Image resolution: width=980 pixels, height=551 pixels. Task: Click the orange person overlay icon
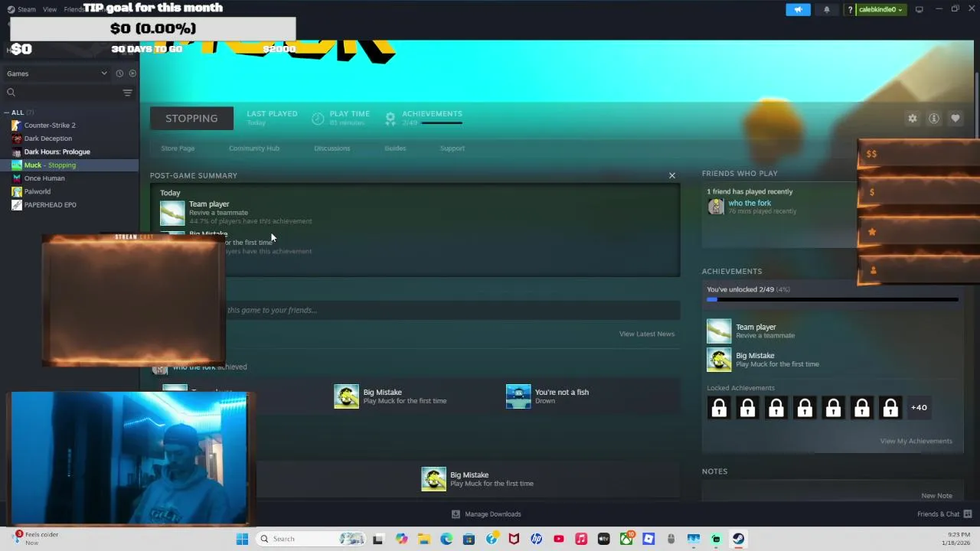[873, 269]
